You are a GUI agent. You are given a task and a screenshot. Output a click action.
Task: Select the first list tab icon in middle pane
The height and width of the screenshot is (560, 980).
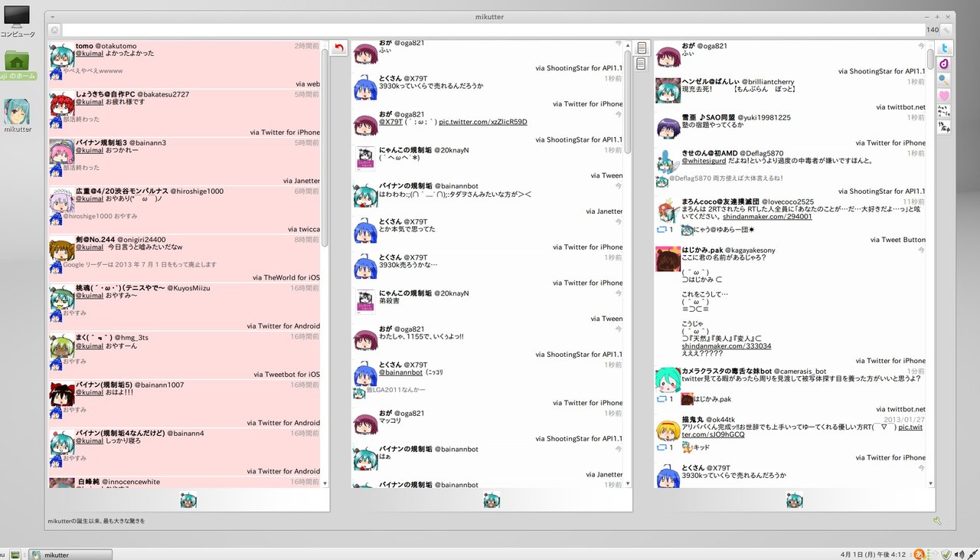coord(642,48)
